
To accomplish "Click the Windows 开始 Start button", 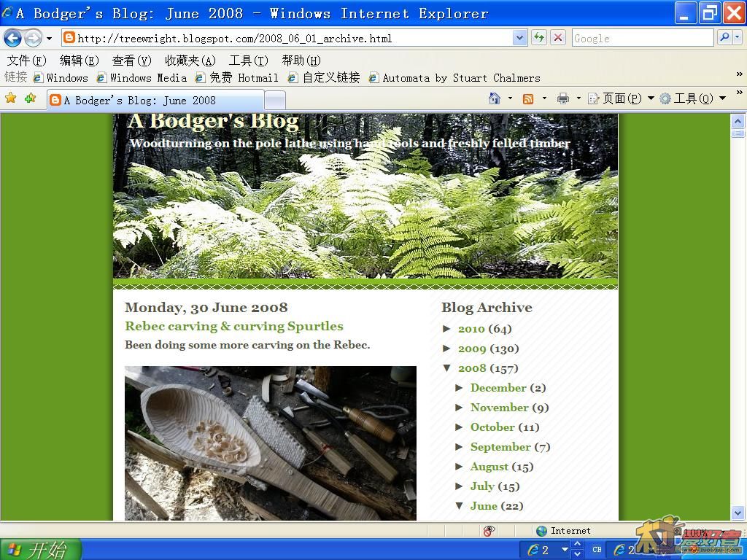I will [40, 549].
